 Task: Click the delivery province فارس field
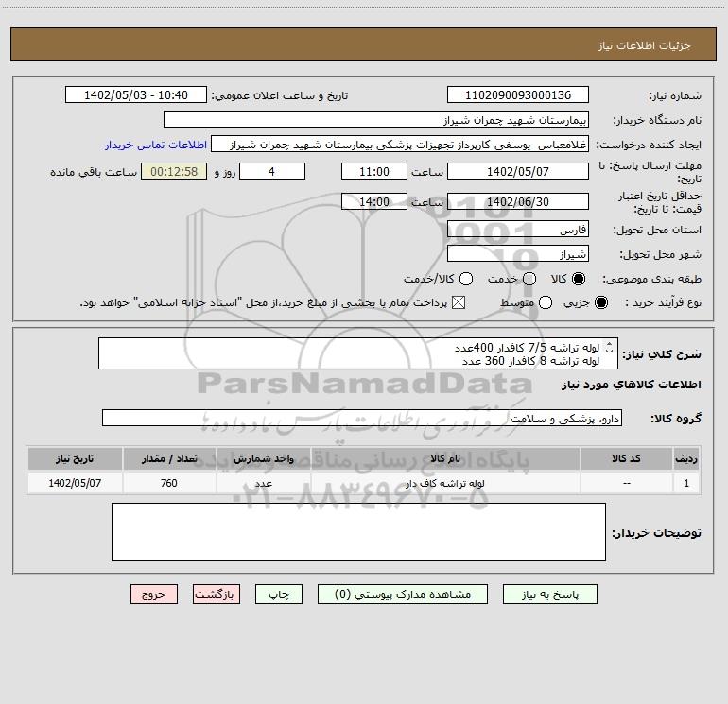point(518,230)
